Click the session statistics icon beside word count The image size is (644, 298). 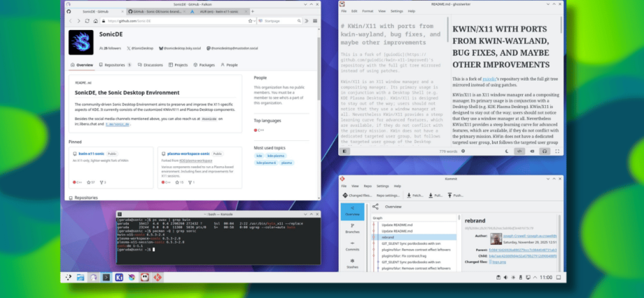click(463, 151)
